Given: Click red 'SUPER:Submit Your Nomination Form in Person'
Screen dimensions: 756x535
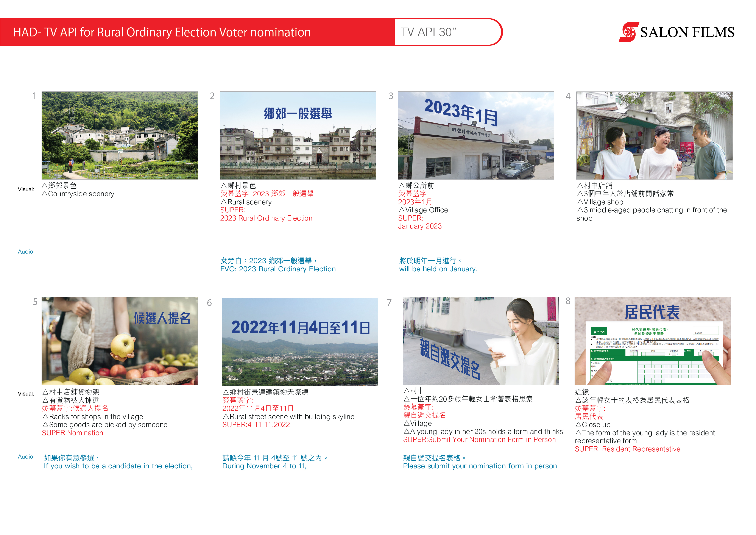Looking at the screenshot, I should coord(479,440).
